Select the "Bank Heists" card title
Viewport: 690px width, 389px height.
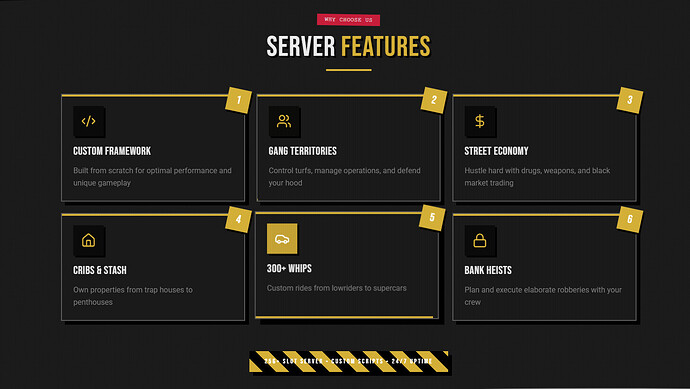(x=488, y=270)
